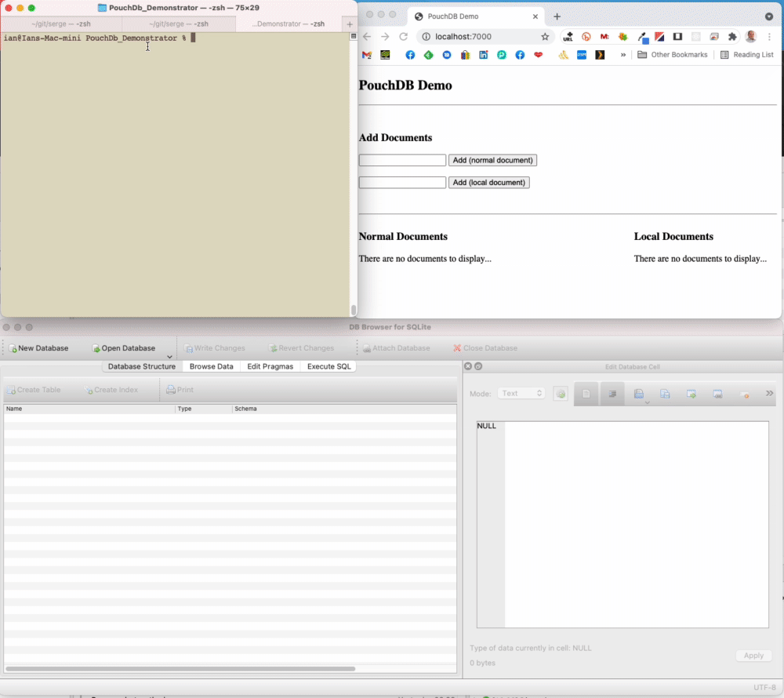The width and height of the screenshot is (784, 698).
Task: Expand the toolbar overflow chevron under Open Database
Action: tap(169, 357)
